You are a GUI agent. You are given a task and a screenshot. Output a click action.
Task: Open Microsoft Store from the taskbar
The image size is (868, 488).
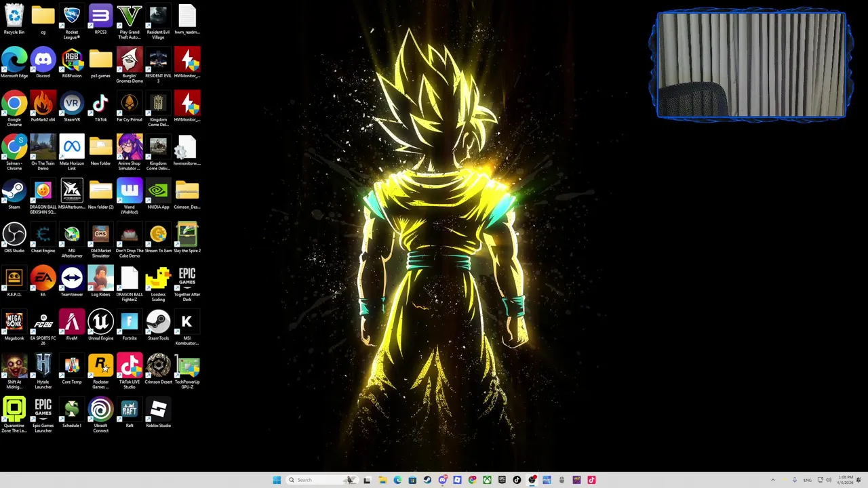coord(412,480)
